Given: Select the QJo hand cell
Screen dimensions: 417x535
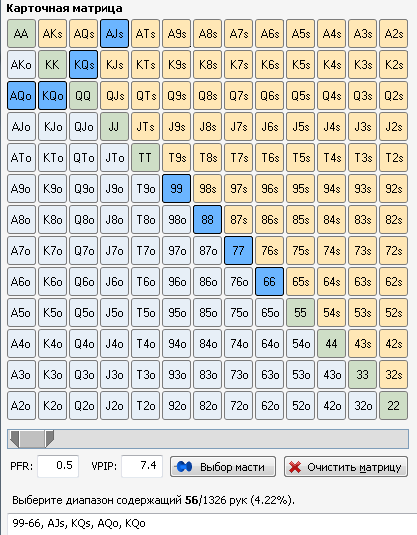Looking at the screenshot, I should pos(83,127).
